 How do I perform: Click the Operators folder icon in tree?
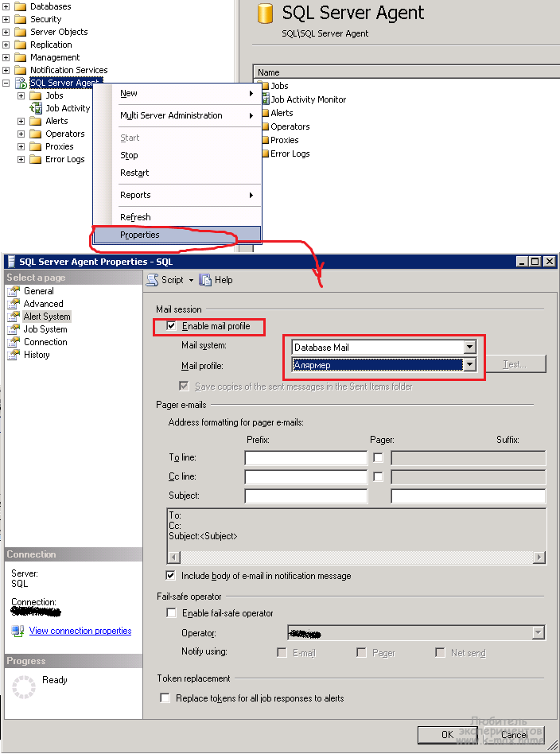coord(36,134)
